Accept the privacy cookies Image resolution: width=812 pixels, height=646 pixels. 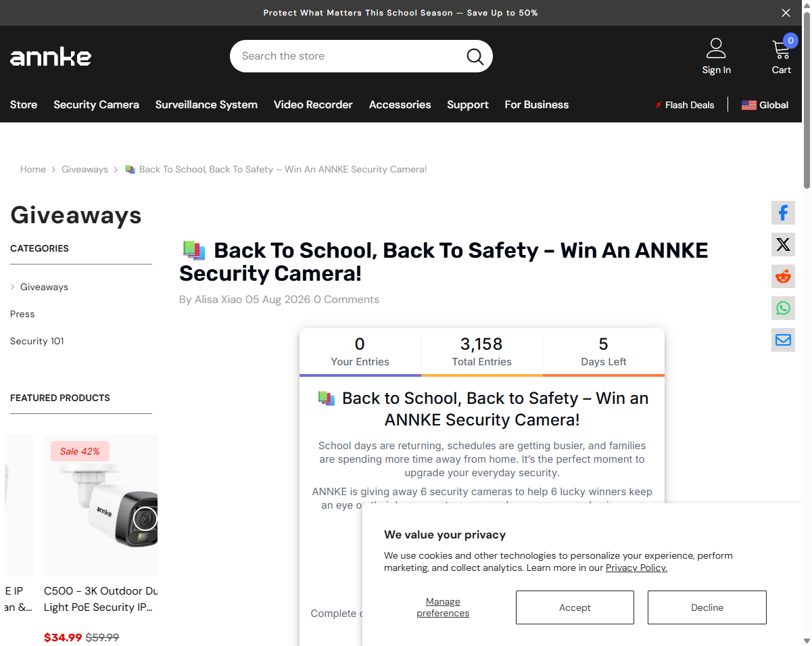[x=575, y=607]
